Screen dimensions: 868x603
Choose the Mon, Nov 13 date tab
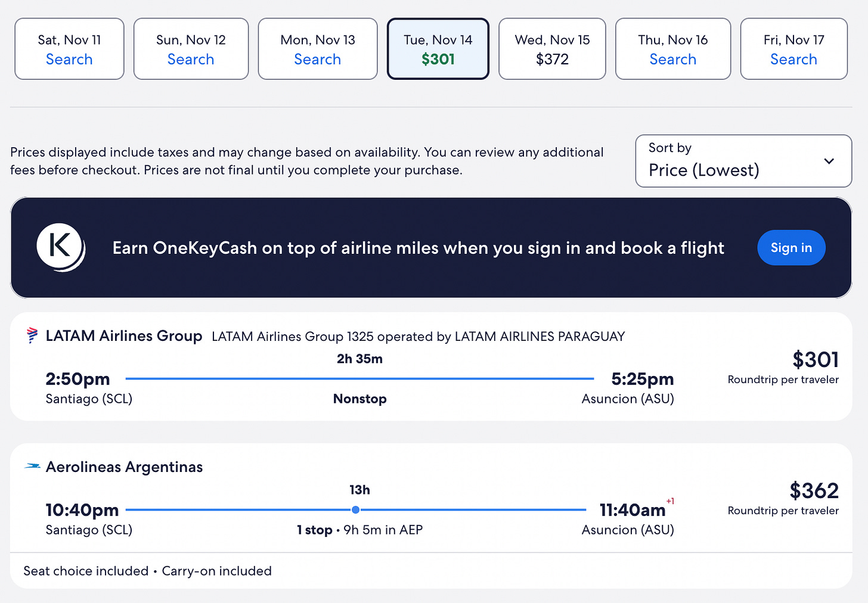coord(318,49)
